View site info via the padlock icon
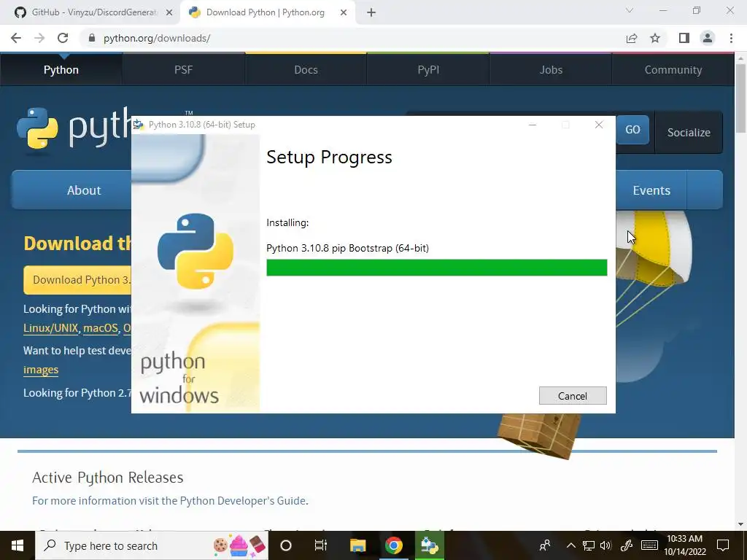747x560 pixels. [92, 38]
